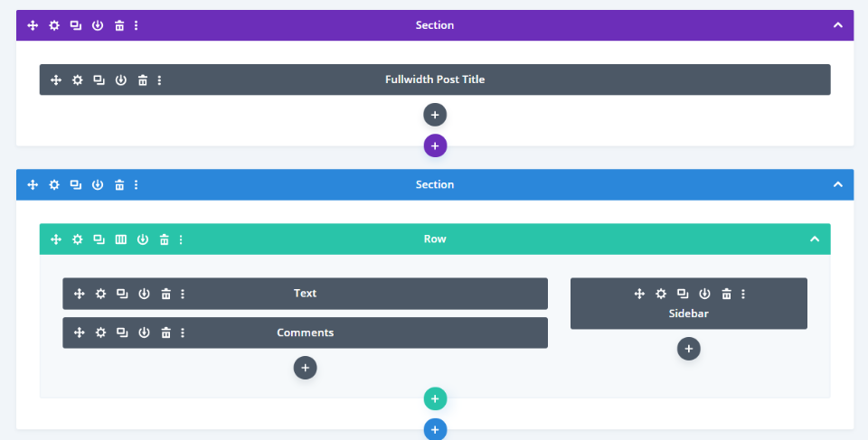Screen dimensions: 868x440
Task: Collapse the purple Section with chevron
Action: click(x=837, y=25)
